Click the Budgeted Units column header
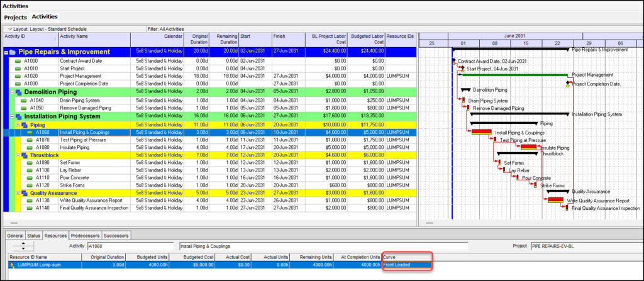This screenshot has width=644, height=281. (x=147, y=257)
